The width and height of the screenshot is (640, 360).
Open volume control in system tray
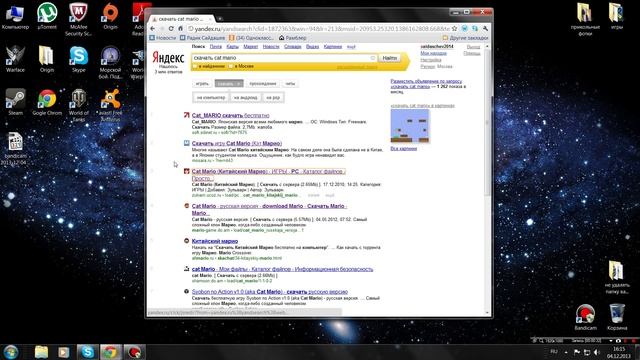(x=597, y=352)
